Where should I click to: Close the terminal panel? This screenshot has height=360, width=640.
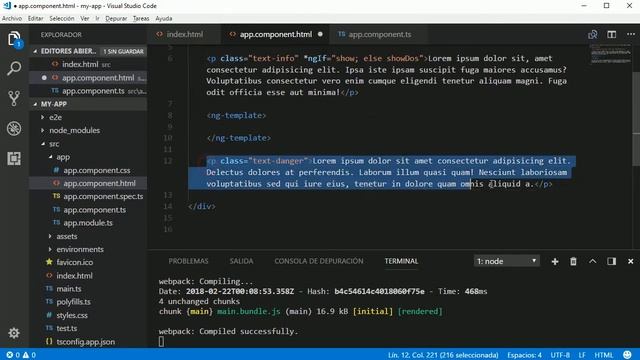(631, 261)
